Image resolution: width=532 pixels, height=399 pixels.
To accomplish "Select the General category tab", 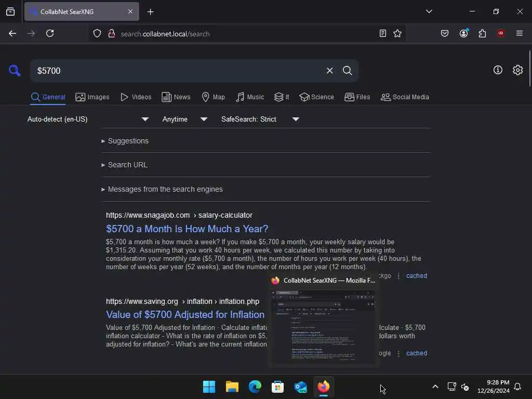I will (x=48, y=97).
